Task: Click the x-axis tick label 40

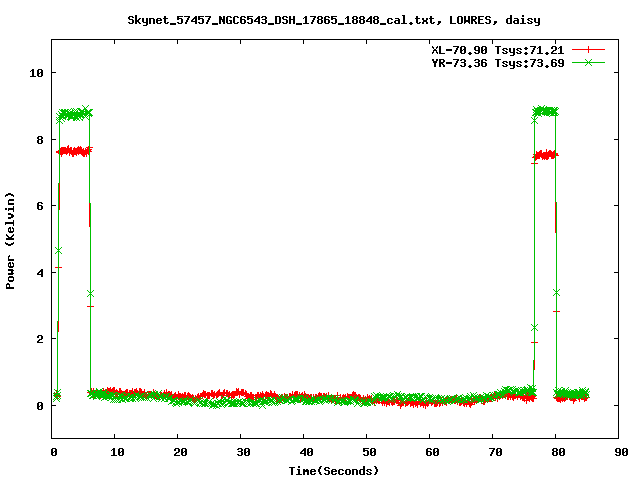Action: (306, 452)
